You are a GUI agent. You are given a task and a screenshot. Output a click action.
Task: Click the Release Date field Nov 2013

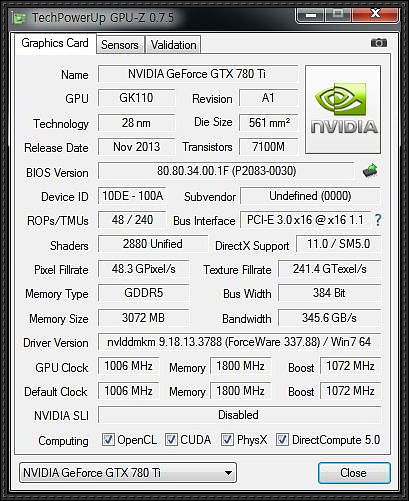click(x=136, y=147)
